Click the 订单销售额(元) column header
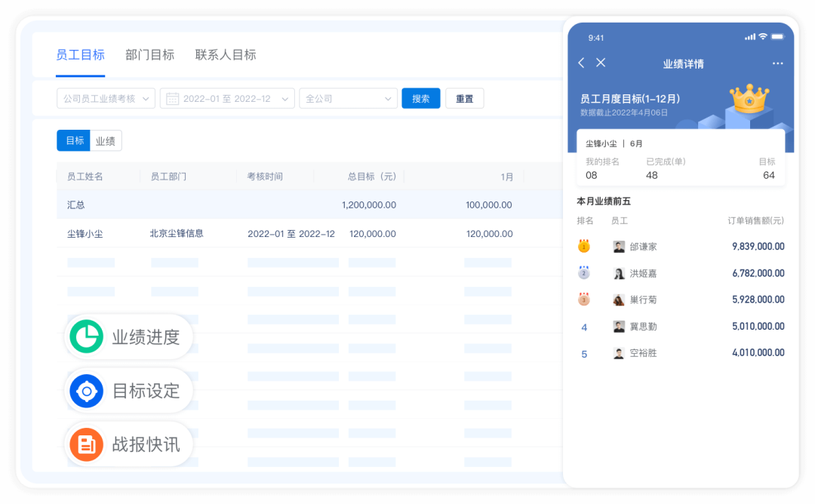 (755, 221)
